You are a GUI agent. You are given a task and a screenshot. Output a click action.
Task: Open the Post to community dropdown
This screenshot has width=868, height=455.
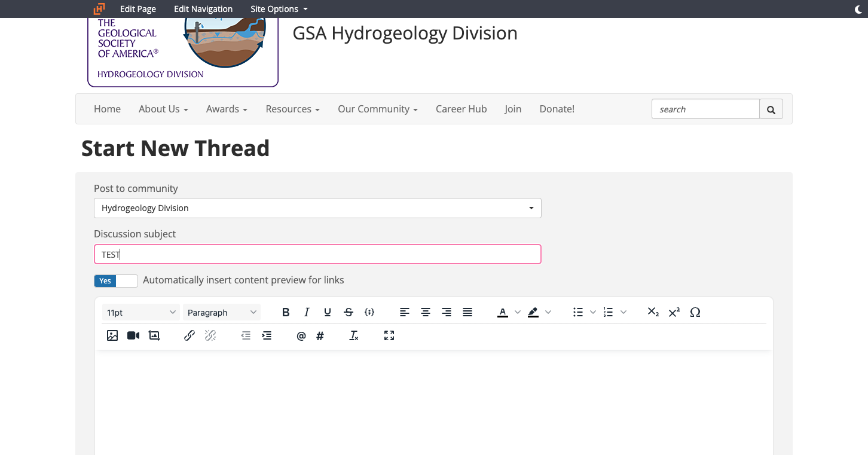tap(317, 208)
